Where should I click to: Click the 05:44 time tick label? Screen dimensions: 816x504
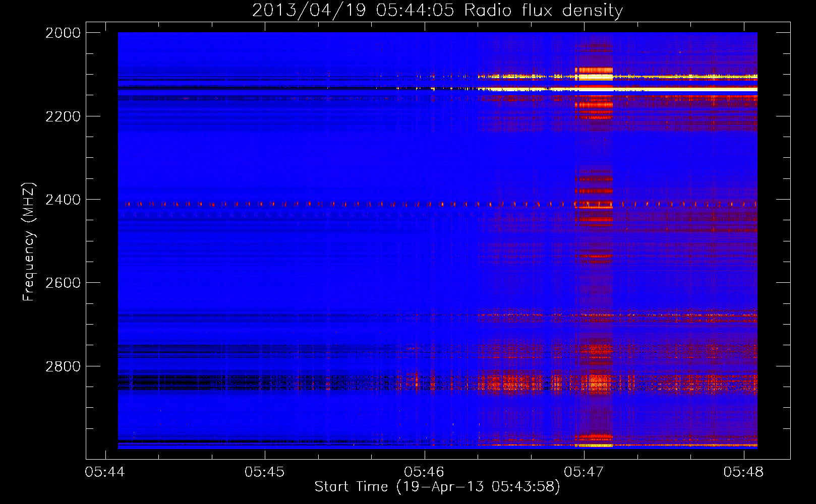pyautogui.click(x=105, y=472)
